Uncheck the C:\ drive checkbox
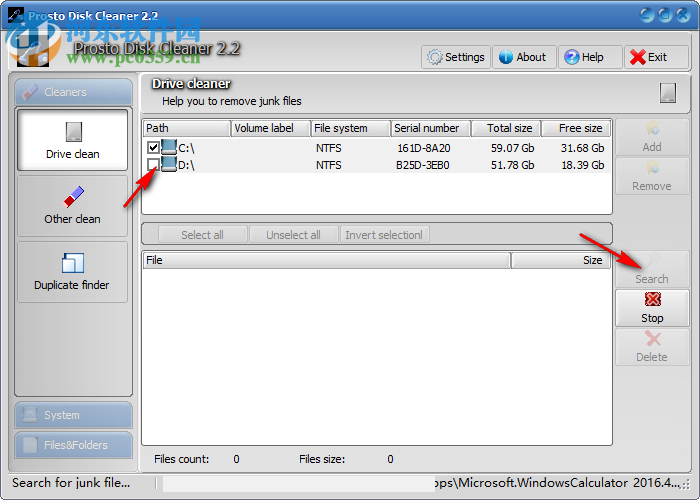The image size is (700, 500). (x=153, y=147)
